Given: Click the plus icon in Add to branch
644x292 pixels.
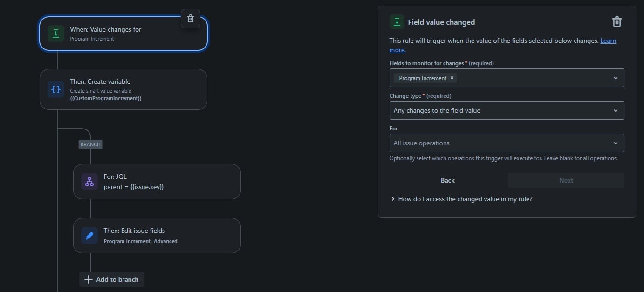Looking at the screenshot, I should pos(88,279).
